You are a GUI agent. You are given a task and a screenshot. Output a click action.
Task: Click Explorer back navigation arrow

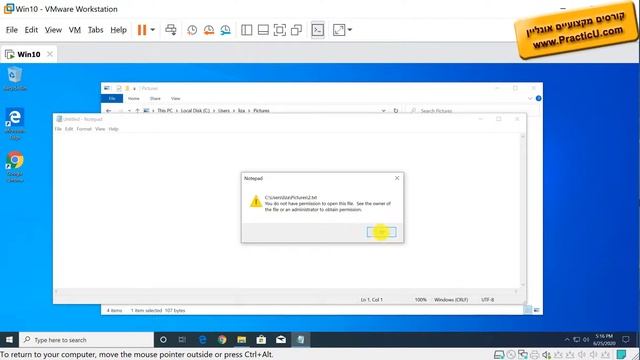(x=108, y=111)
